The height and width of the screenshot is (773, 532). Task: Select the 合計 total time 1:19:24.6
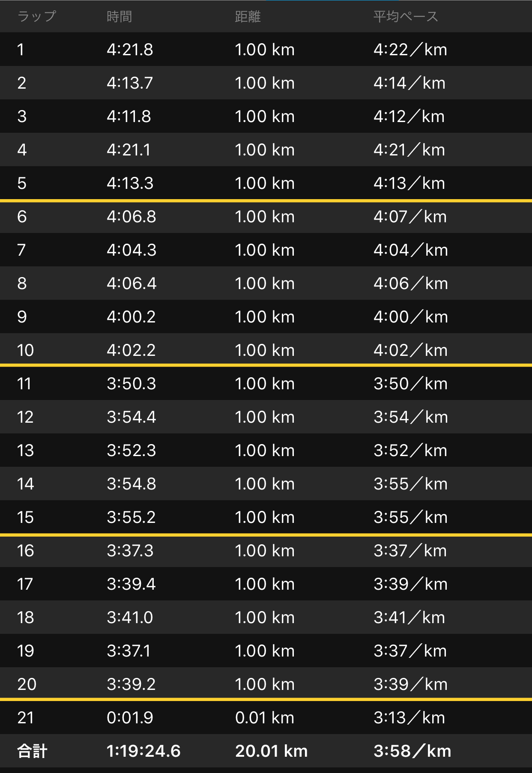(143, 751)
